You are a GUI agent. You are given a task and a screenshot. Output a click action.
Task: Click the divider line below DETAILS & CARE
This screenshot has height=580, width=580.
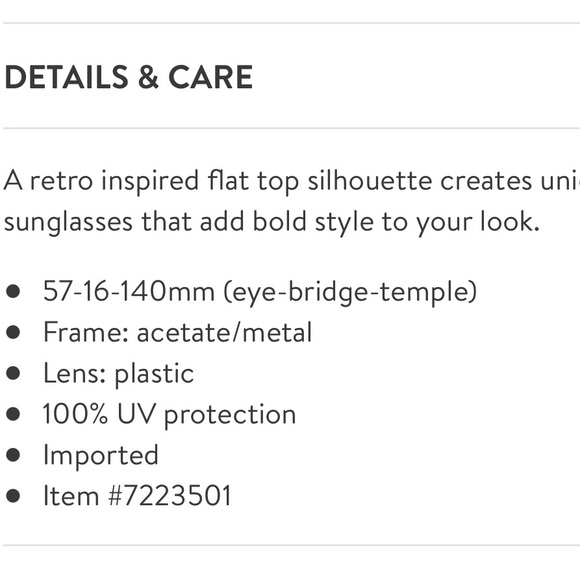(291, 128)
